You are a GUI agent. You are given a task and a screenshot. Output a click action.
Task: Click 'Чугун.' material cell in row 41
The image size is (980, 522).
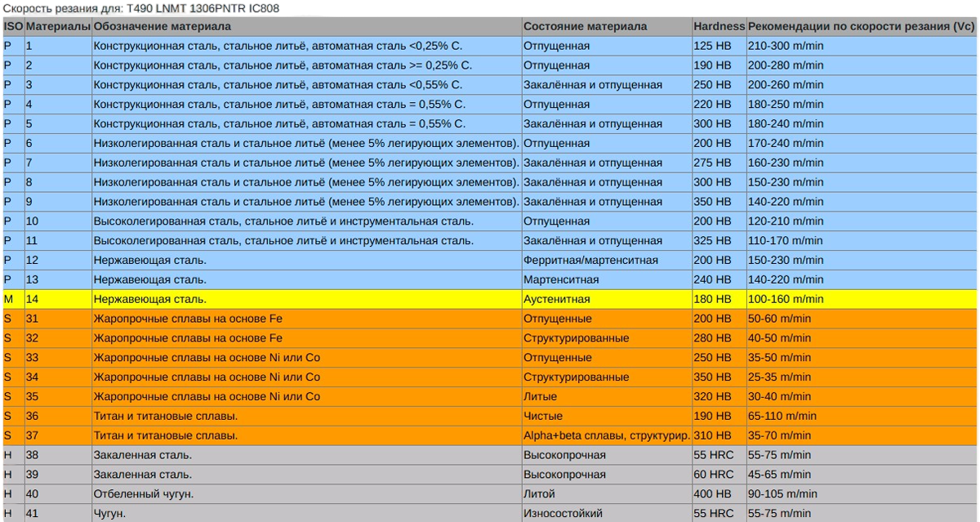coord(306,514)
